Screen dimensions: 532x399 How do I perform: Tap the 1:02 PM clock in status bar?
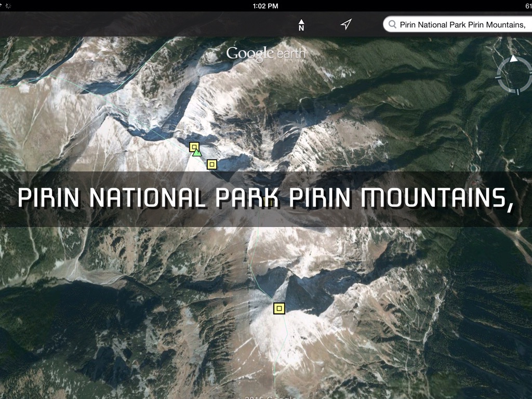(x=265, y=6)
